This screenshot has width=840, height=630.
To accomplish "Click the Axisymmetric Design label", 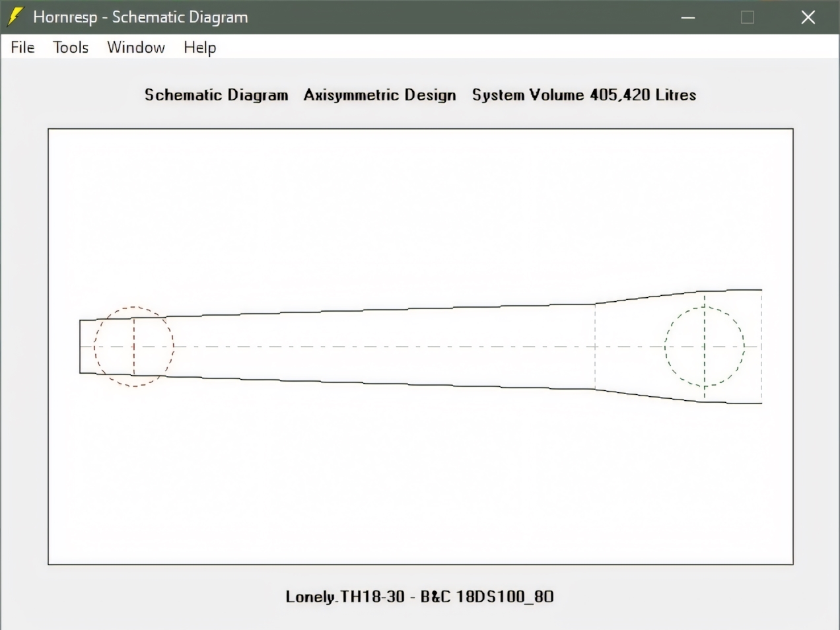I will pyautogui.click(x=380, y=95).
